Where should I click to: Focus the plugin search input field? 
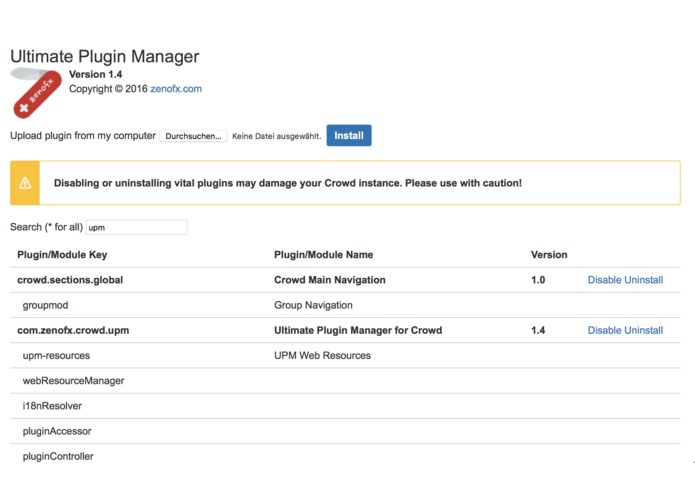coord(137,227)
